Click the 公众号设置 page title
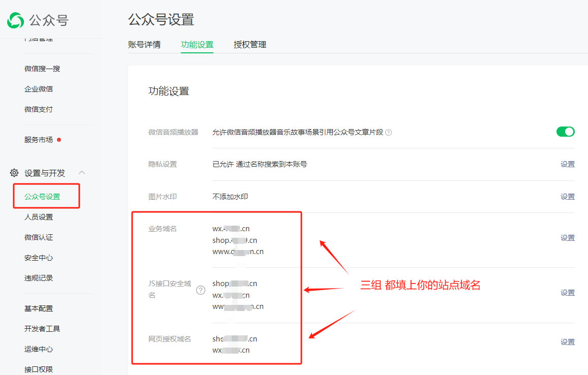 coord(161,20)
